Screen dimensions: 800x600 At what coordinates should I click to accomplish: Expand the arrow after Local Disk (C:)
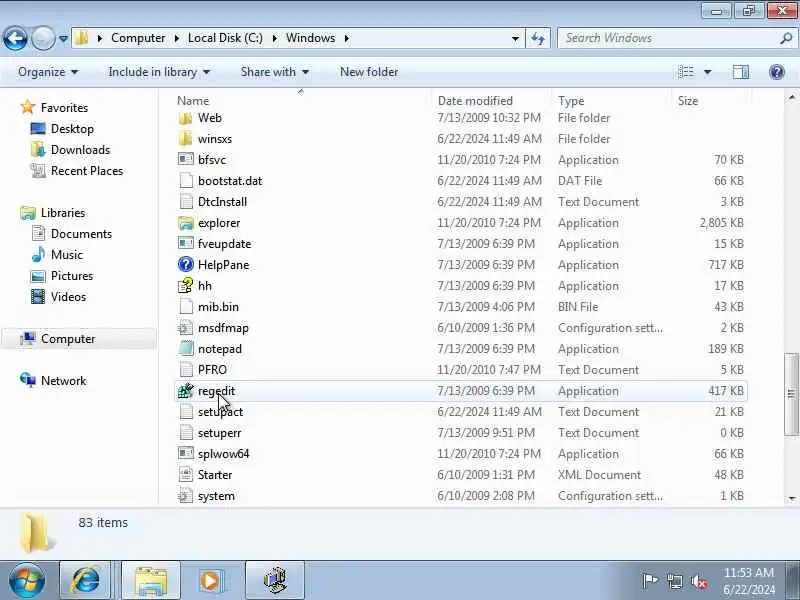coord(274,38)
